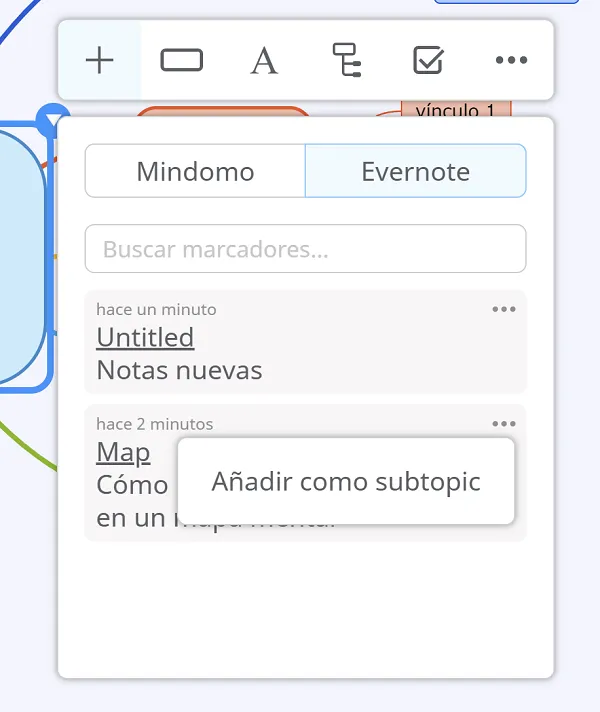
Task: Open the map layout structure icon
Action: (347, 60)
